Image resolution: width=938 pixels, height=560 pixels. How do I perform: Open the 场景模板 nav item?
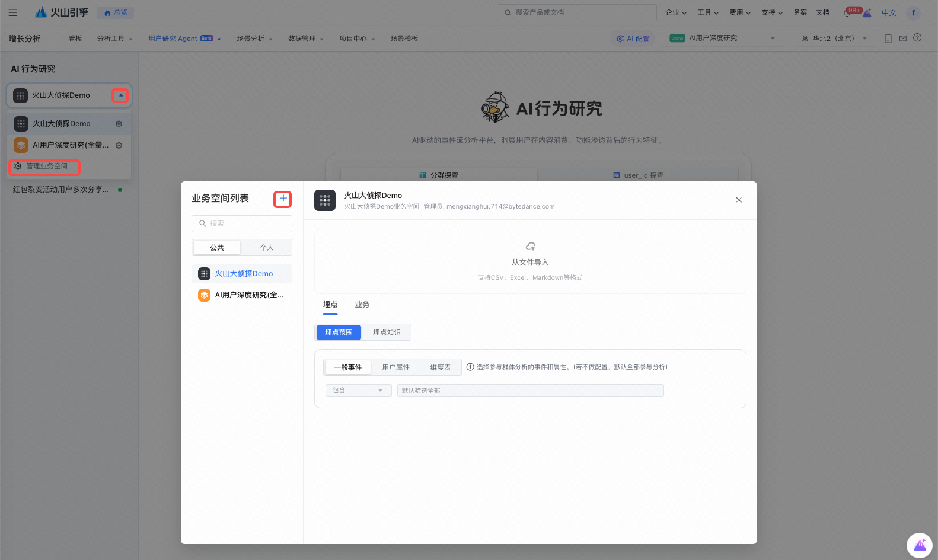[404, 39]
